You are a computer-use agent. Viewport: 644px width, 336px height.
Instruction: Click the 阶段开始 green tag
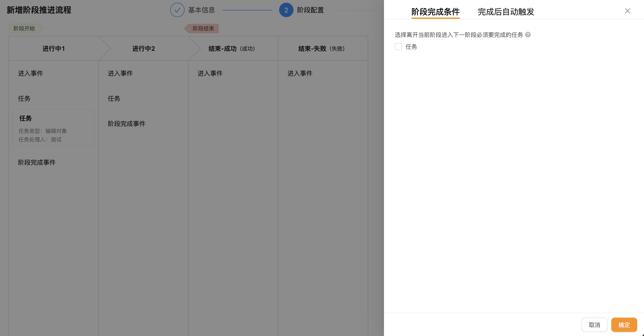pyautogui.click(x=24, y=29)
